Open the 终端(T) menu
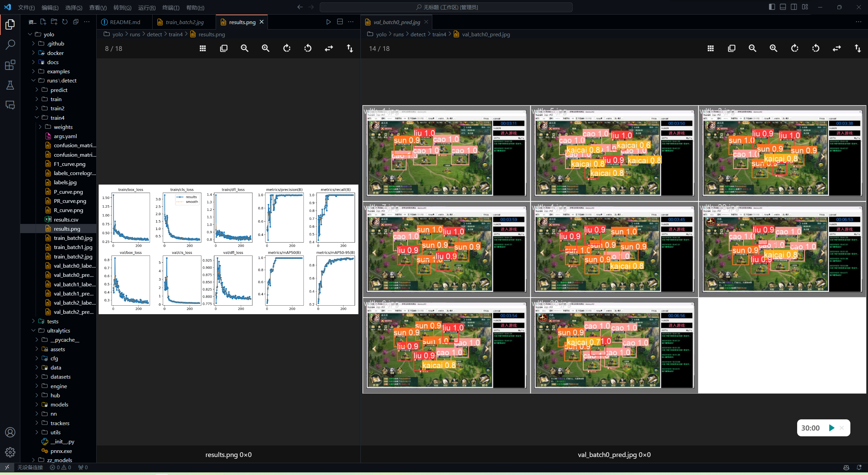Image resolution: width=868 pixels, height=475 pixels. click(171, 7)
